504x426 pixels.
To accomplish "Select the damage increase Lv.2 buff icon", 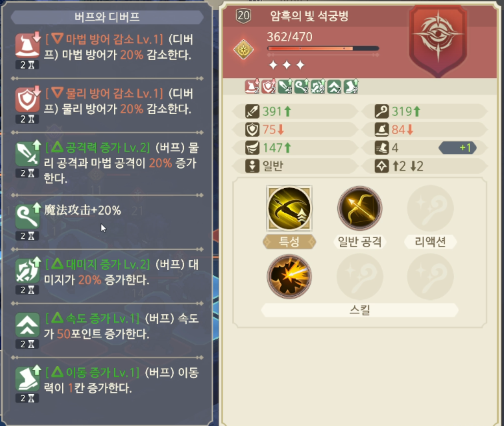I will [x=27, y=270].
